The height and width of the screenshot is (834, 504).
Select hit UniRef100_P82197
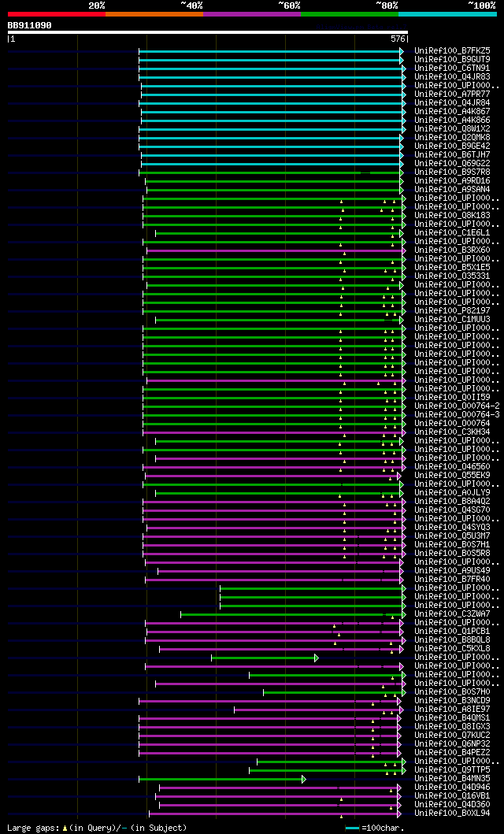tap(453, 311)
